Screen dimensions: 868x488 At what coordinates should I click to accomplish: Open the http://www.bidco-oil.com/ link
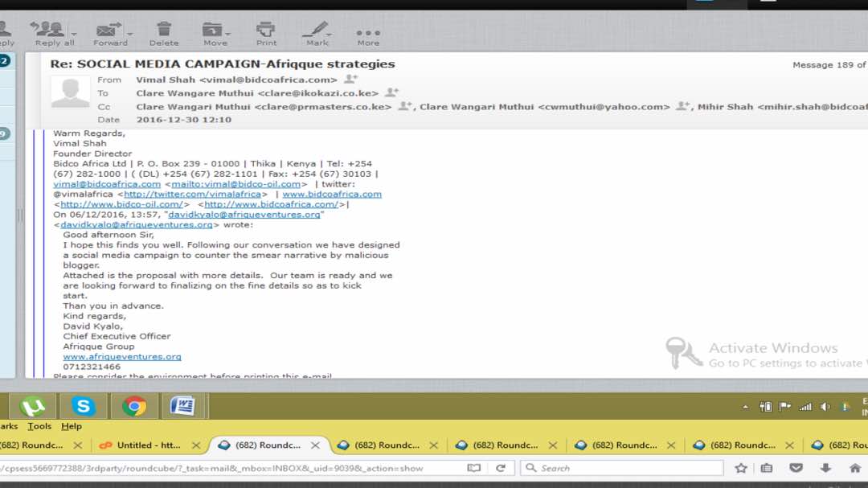[121, 204]
